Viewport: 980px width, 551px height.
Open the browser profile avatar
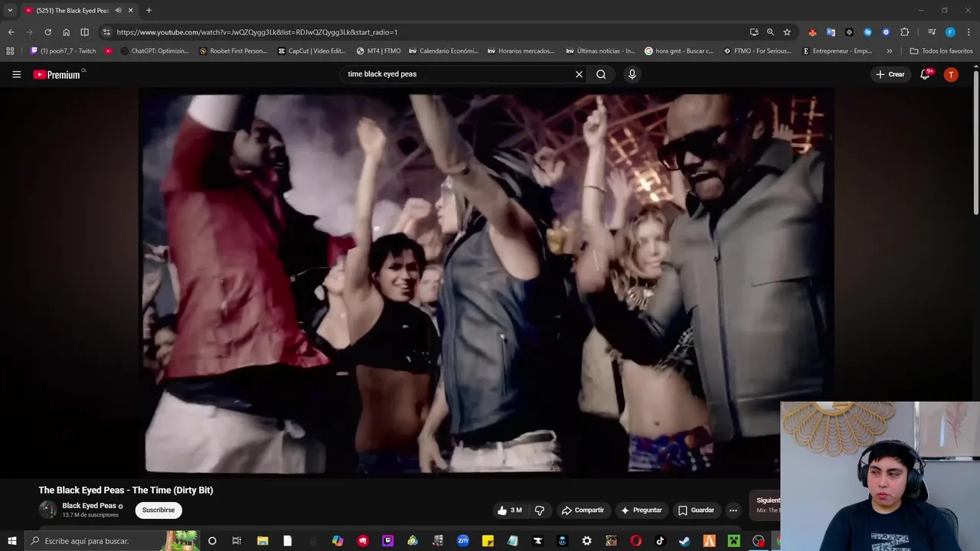tap(950, 32)
